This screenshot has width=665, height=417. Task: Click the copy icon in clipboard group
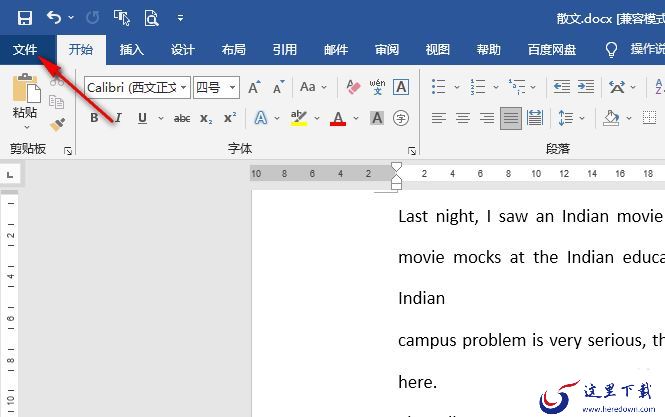click(x=56, y=102)
